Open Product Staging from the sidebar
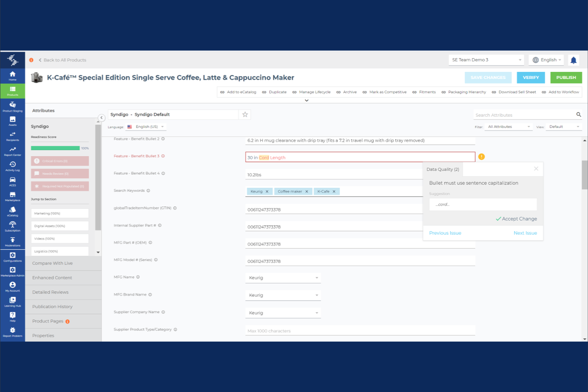The image size is (588, 392). tap(12, 107)
